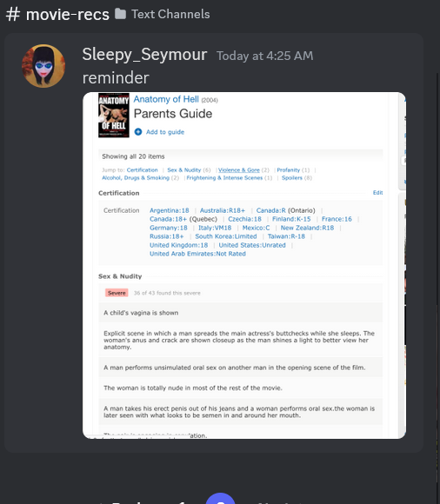The image size is (440, 504).
Task: Jump to the Spoilers section
Action: (292, 178)
